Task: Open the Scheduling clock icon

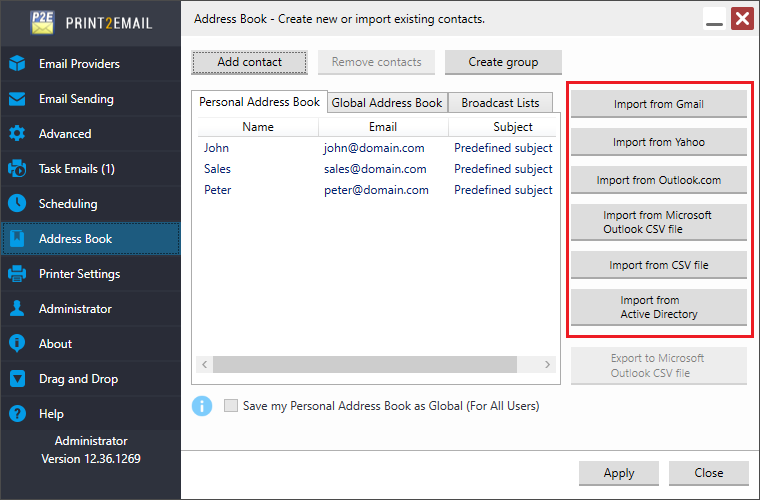Action: click(x=17, y=204)
